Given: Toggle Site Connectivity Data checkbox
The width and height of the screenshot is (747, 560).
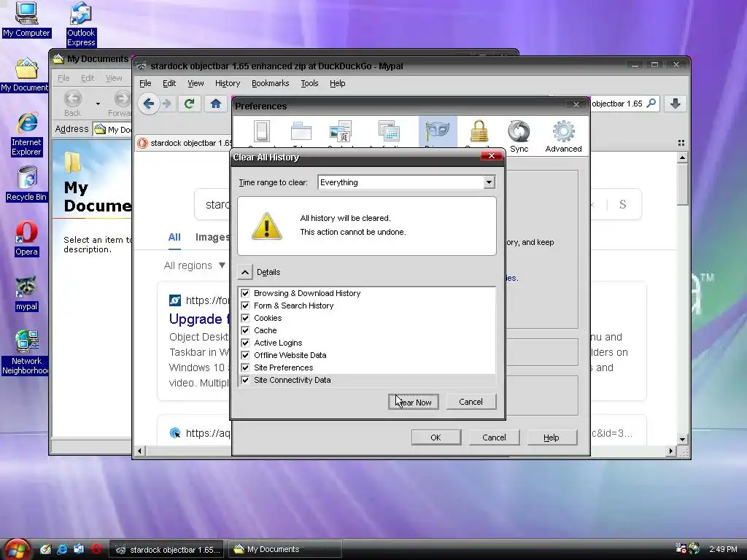Looking at the screenshot, I should (x=245, y=380).
